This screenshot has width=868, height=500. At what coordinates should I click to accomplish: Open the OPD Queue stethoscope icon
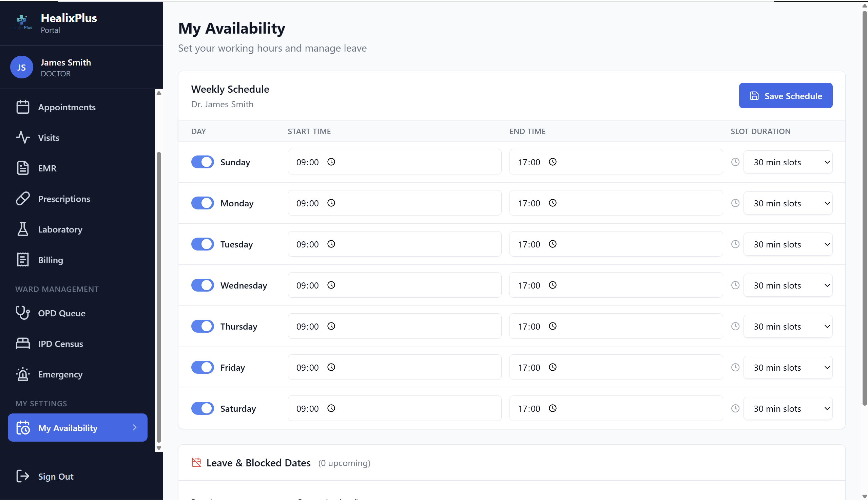coord(22,313)
